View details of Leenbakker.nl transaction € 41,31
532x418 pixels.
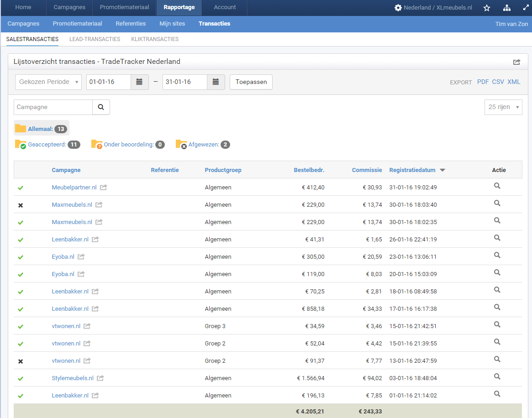pos(497,238)
